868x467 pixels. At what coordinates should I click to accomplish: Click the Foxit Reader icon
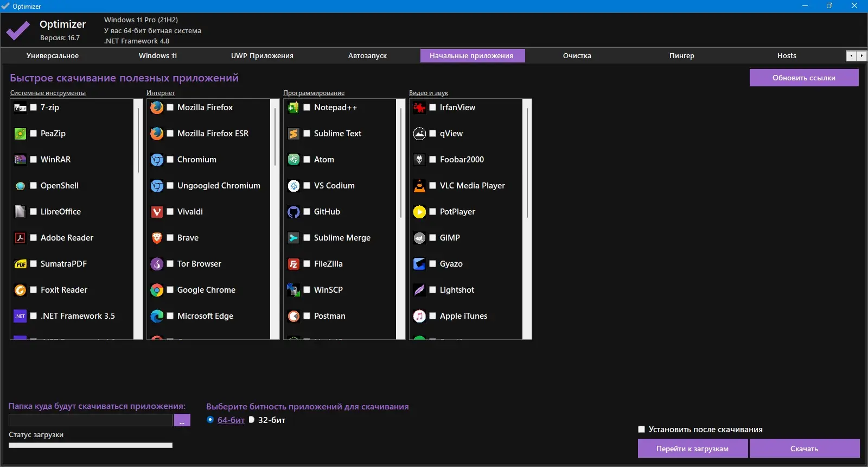20,290
